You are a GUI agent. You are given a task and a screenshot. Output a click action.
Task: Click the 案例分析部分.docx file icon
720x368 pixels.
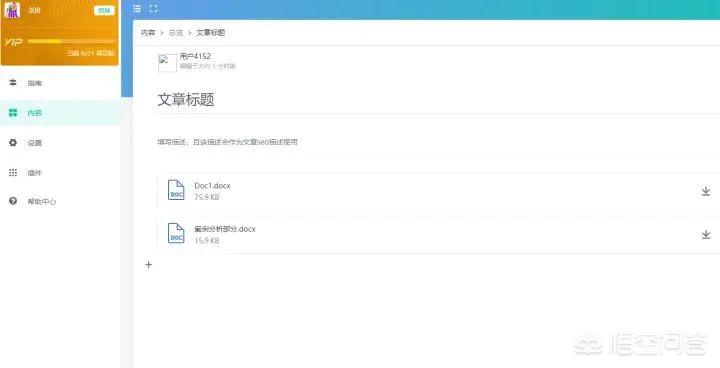click(x=176, y=233)
